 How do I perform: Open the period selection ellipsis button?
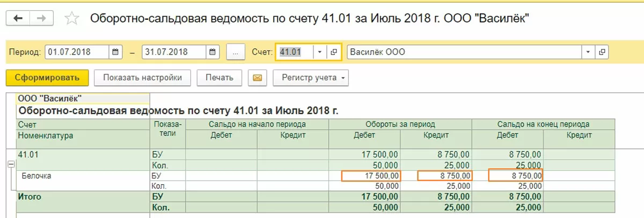(x=236, y=52)
